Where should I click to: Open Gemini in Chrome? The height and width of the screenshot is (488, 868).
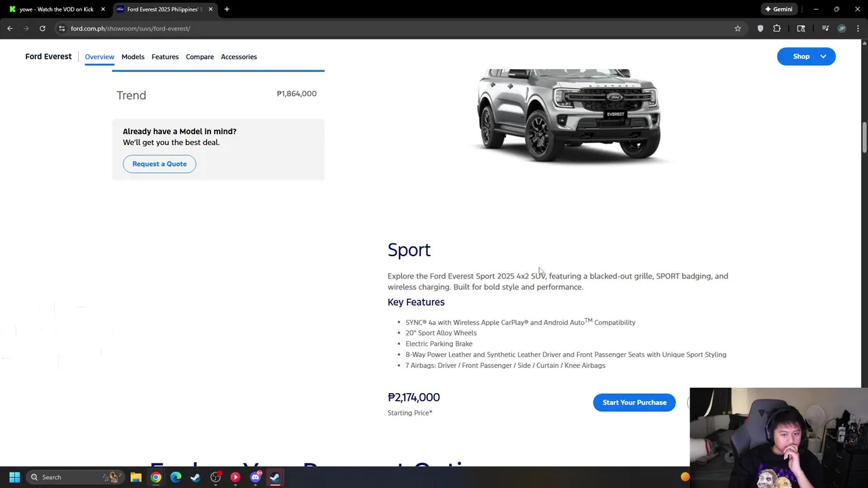[x=778, y=9]
